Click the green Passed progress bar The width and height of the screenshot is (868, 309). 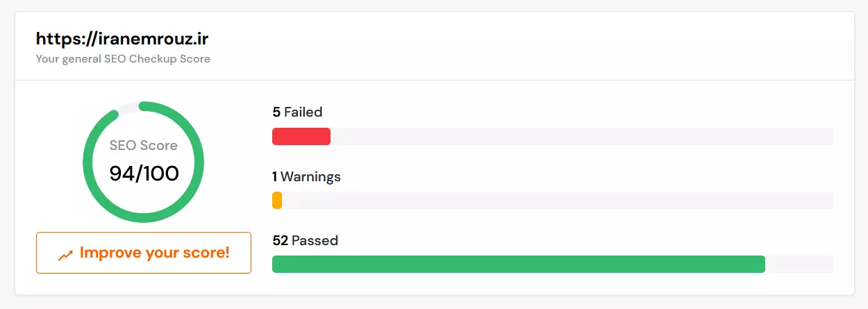[x=519, y=265]
